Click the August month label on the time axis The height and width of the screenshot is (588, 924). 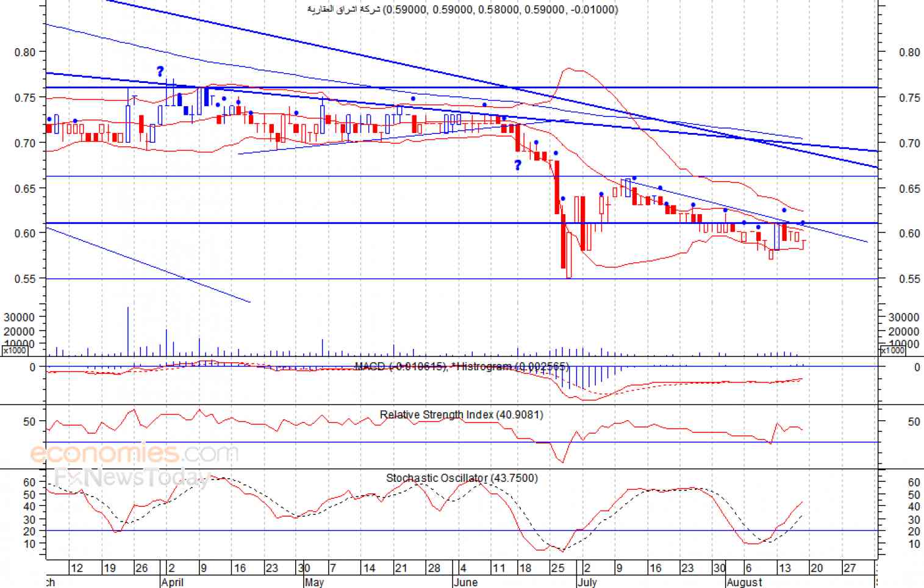[x=744, y=582]
